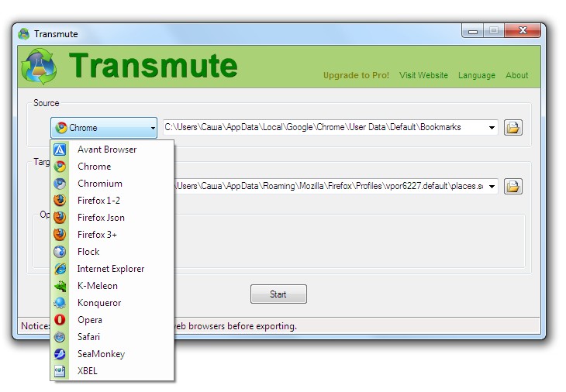Image resolution: width=566 pixels, height=392 pixels.
Task: Expand the source path dropdown arrow
Action: (x=492, y=128)
